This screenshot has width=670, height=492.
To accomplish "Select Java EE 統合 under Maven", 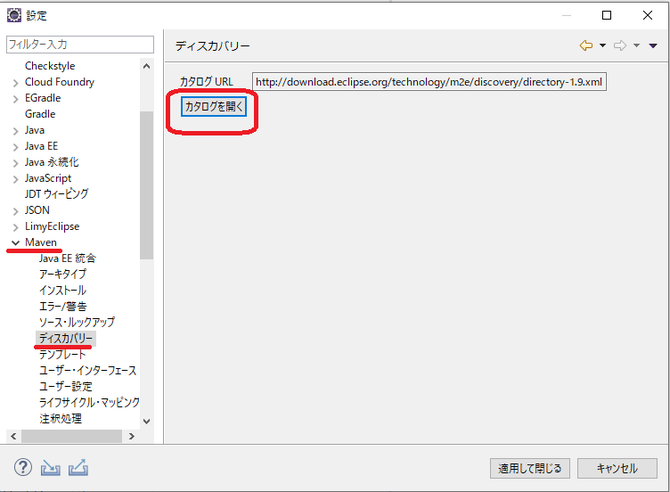I will point(68,258).
